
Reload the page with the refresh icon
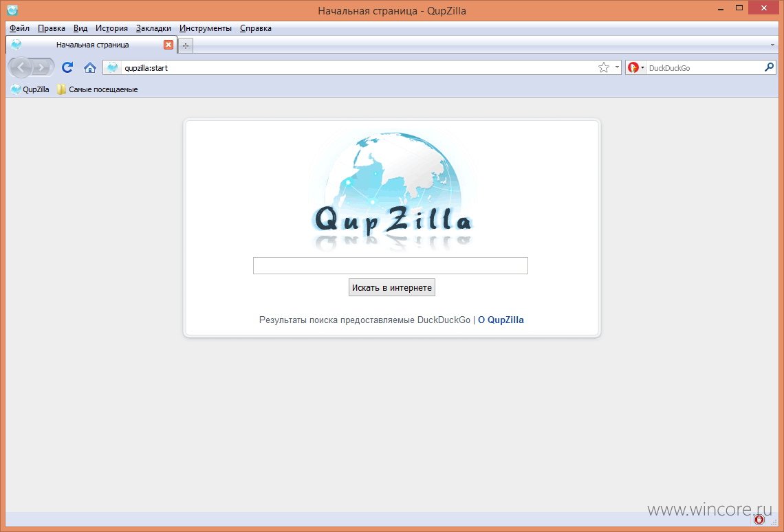point(67,67)
